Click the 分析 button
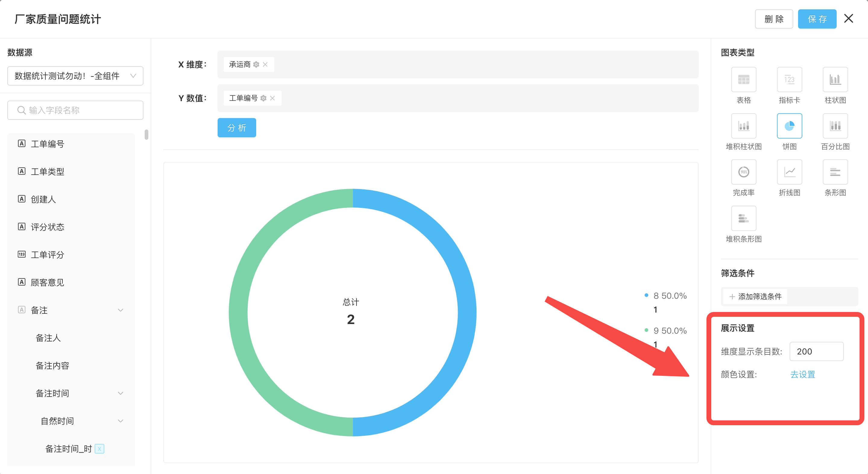 click(237, 128)
